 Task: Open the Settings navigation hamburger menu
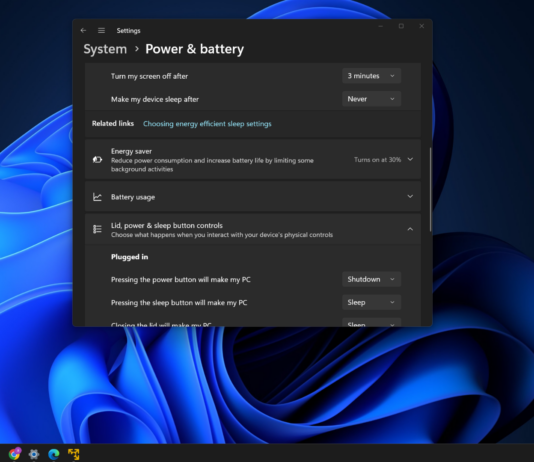point(101,31)
